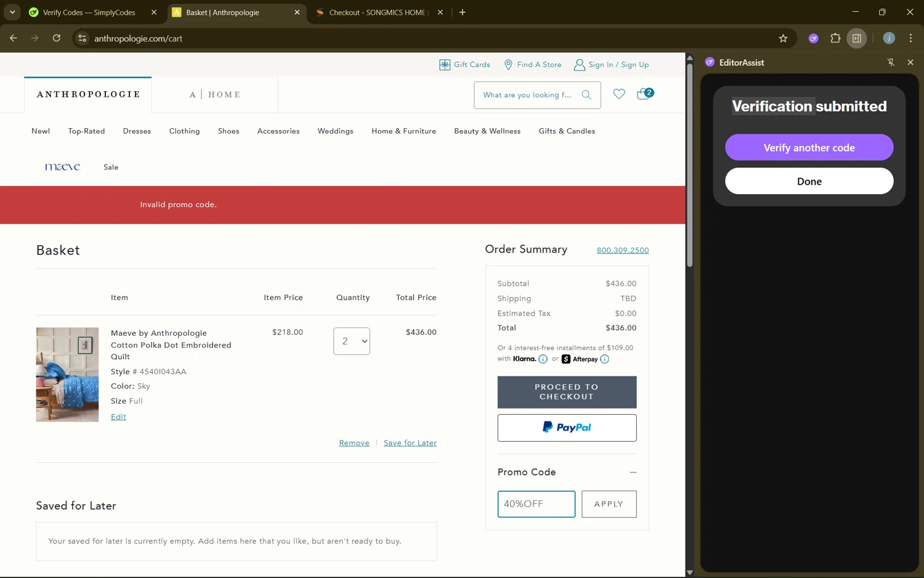Click the page vertical scrollbar thumb

click(690, 165)
